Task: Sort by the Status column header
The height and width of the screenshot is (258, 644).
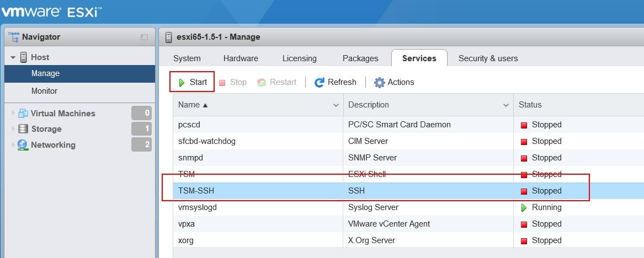Action: 530,105
